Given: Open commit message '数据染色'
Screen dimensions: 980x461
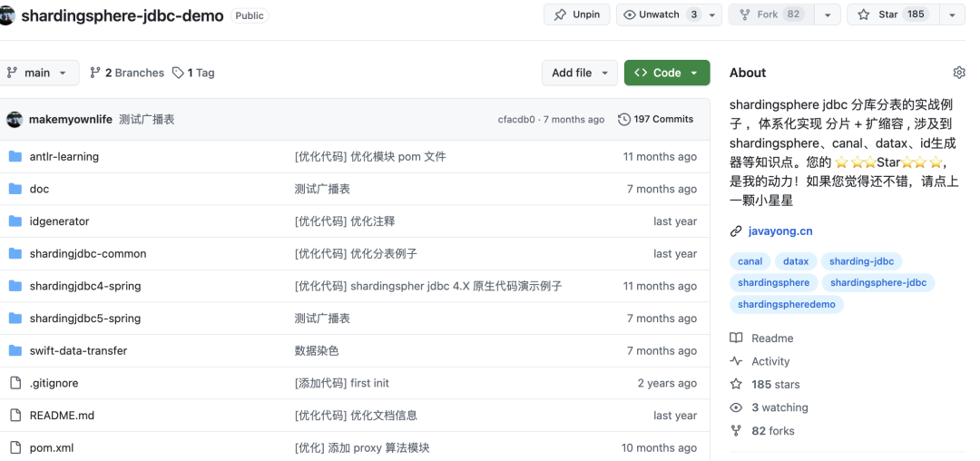Looking at the screenshot, I should click(x=317, y=351).
